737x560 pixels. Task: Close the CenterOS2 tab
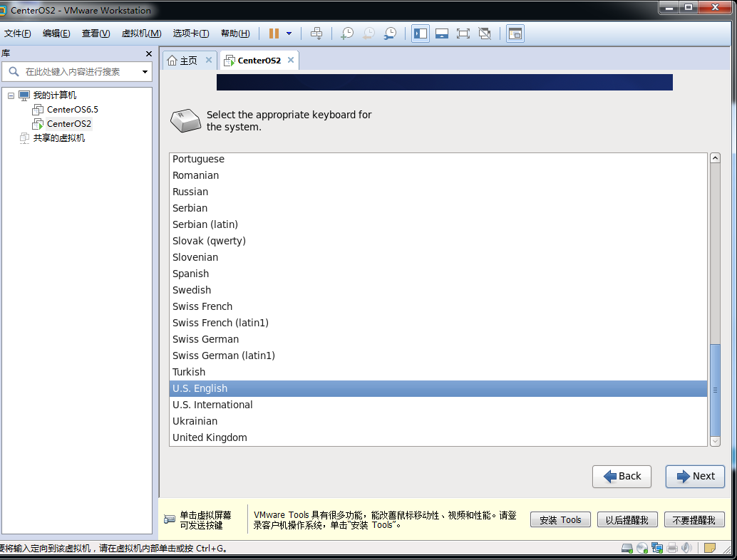(x=291, y=60)
